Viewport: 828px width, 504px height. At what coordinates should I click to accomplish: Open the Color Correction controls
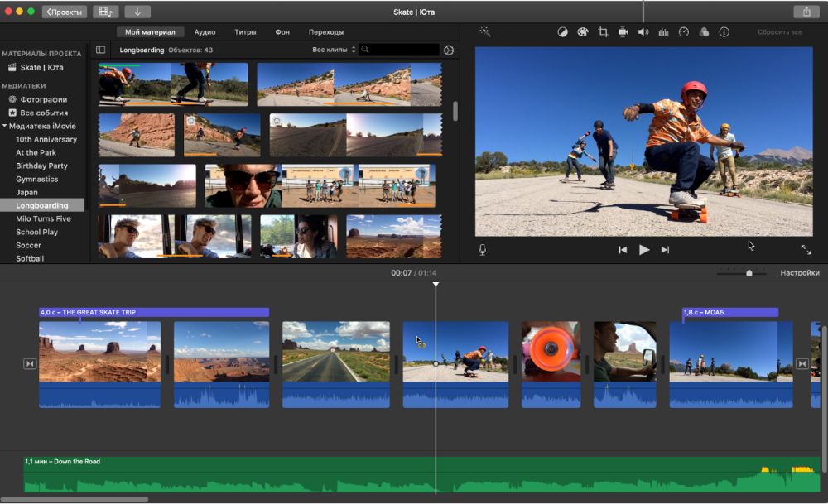(582, 31)
